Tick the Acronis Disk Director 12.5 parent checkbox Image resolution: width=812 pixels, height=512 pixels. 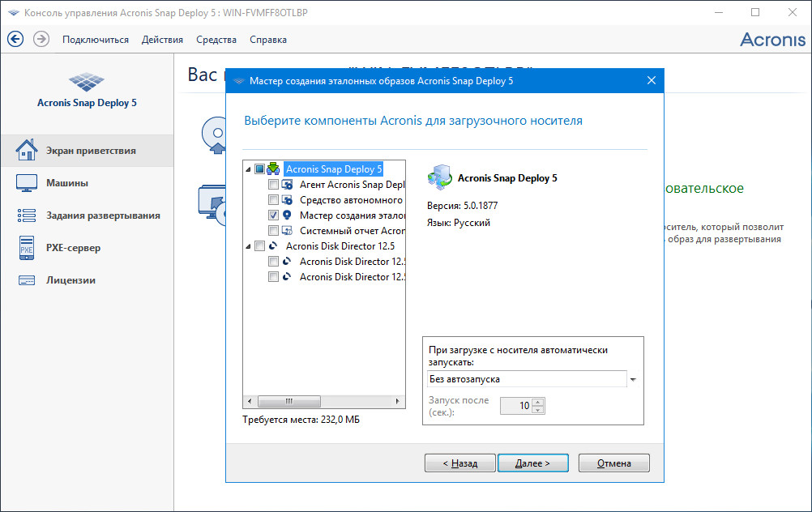(x=259, y=246)
